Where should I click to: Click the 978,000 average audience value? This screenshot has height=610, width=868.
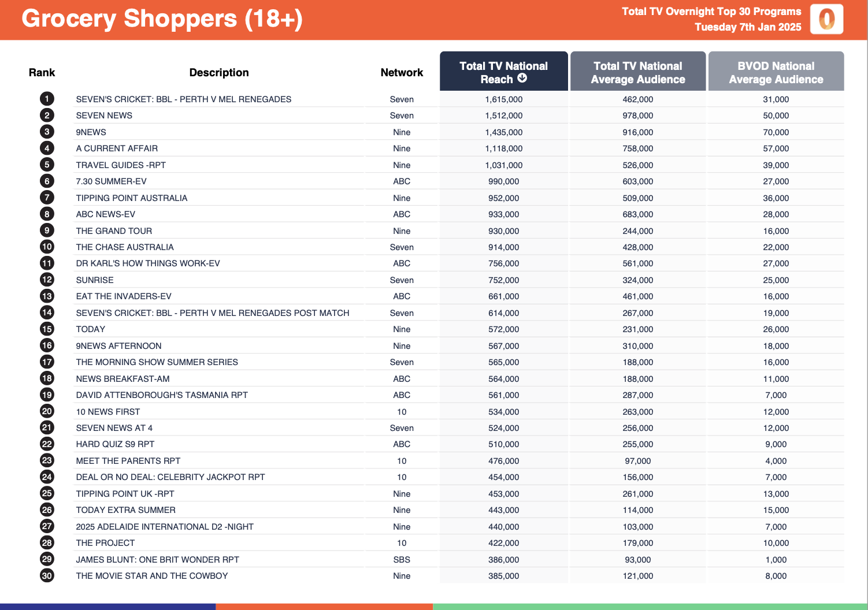pos(638,116)
